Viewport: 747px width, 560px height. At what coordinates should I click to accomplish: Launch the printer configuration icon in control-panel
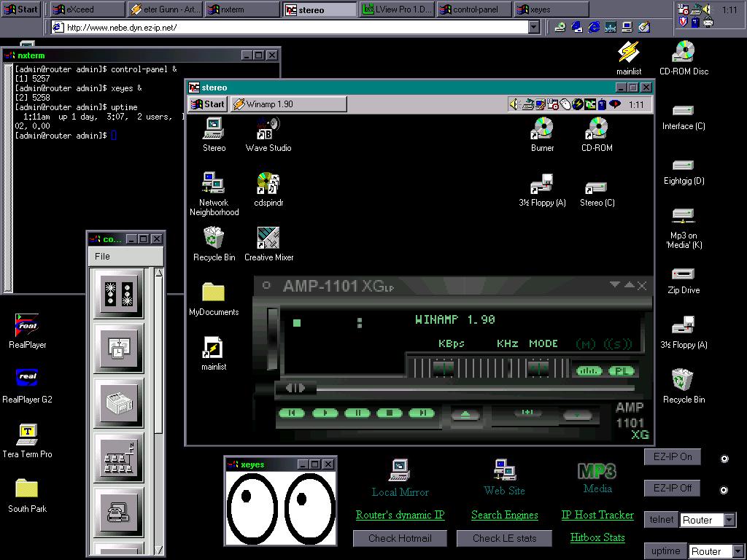pos(119,403)
